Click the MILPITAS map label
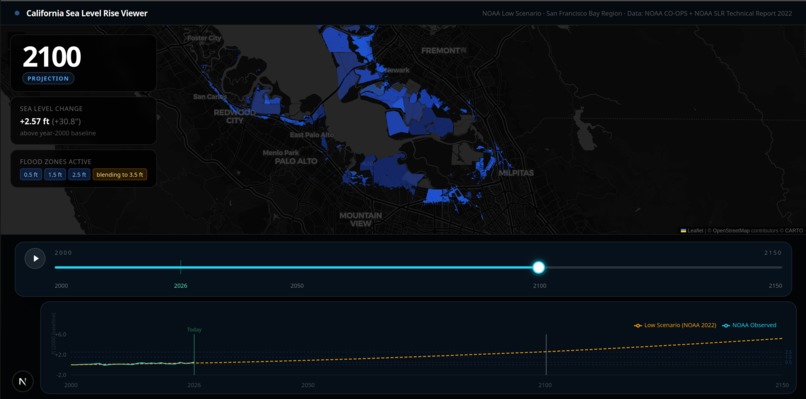Viewport: 806px width, 399px height. click(516, 173)
